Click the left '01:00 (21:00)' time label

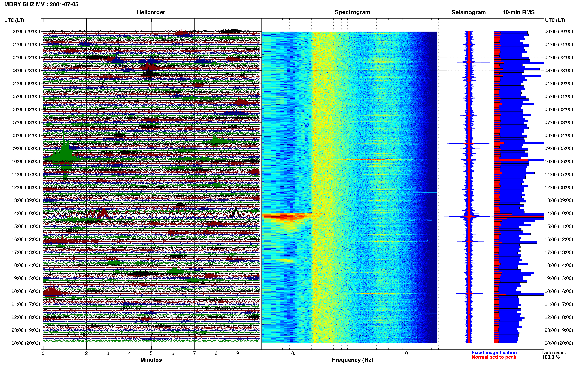pos(26,44)
